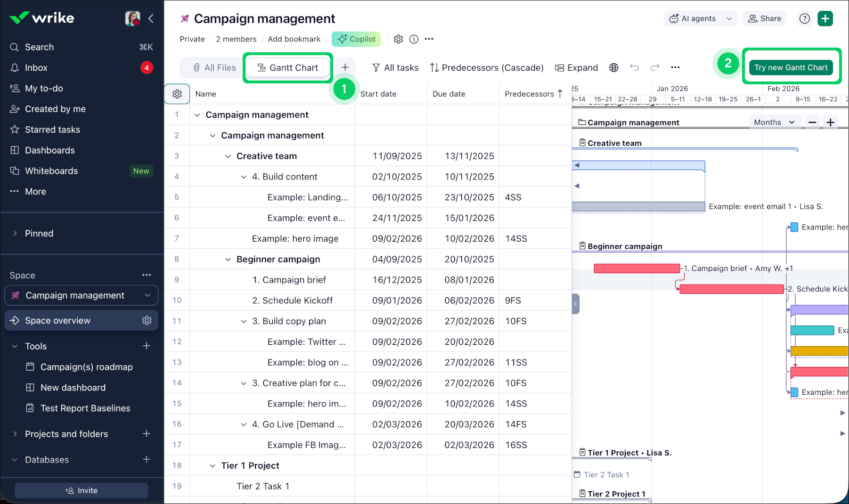
Task: Open the All tasks filter
Action: pyautogui.click(x=395, y=67)
